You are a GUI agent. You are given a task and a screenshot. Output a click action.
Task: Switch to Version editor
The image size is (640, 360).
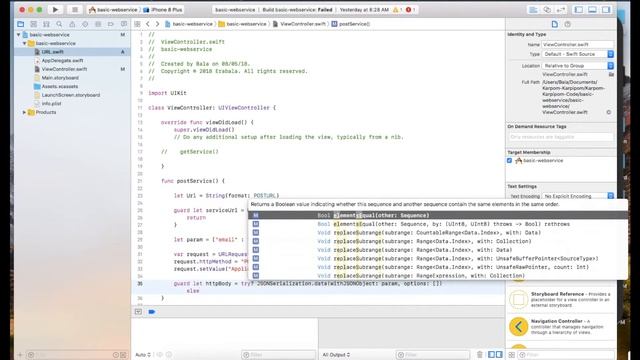(x=561, y=9)
